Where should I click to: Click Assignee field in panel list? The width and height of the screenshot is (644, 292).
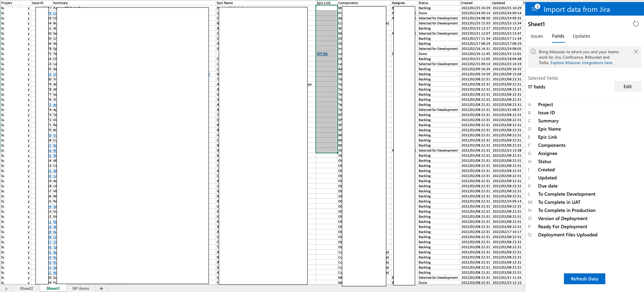[547, 153]
